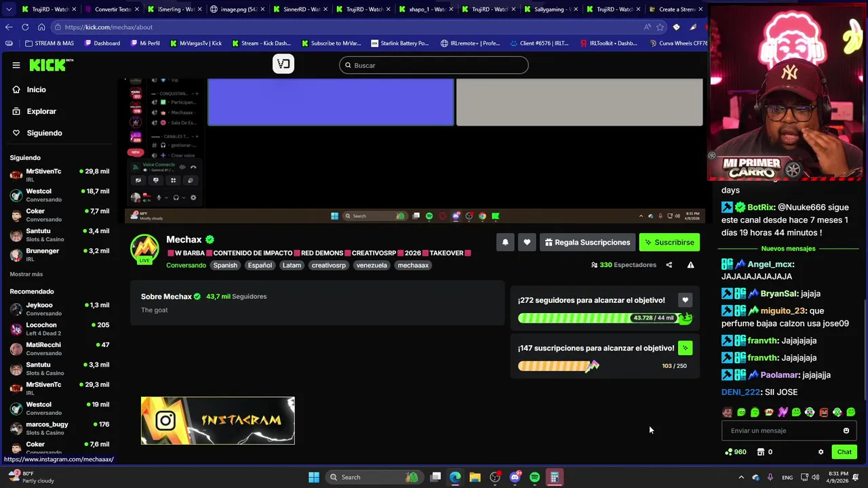Bookmark this page with the star icon
The height and width of the screenshot is (488, 868).
660,27
